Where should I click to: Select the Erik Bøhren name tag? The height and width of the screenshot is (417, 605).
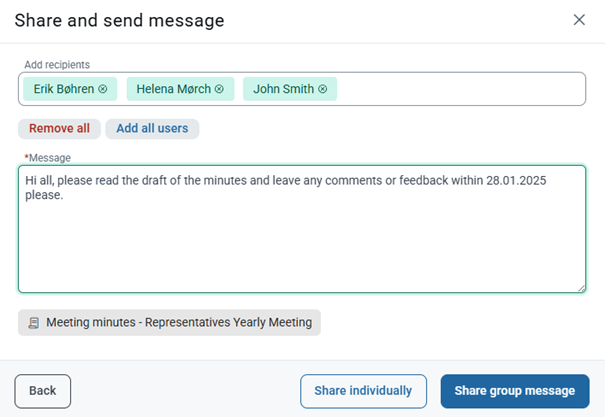coord(70,89)
